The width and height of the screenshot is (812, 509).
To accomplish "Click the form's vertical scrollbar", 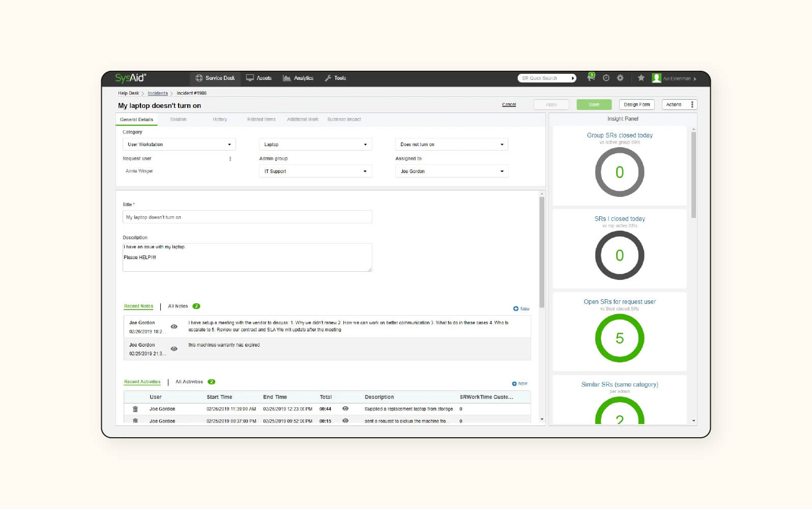I will pyautogui.click(x=542, y=252).
